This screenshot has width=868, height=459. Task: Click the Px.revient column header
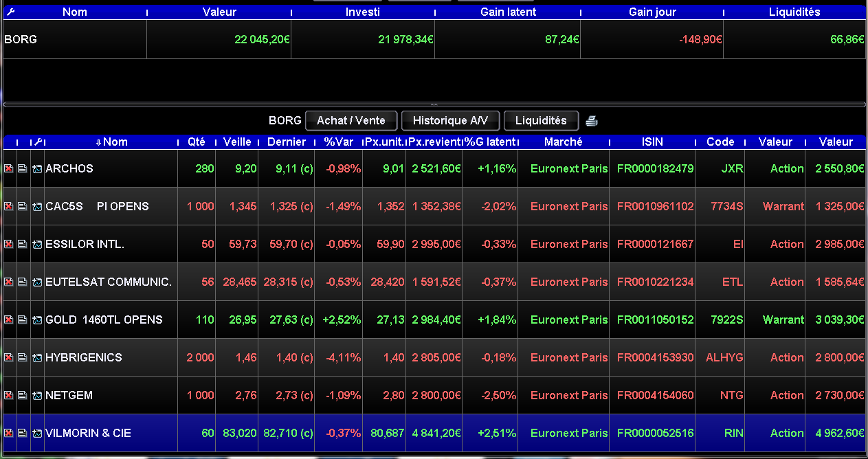(434, 142)
